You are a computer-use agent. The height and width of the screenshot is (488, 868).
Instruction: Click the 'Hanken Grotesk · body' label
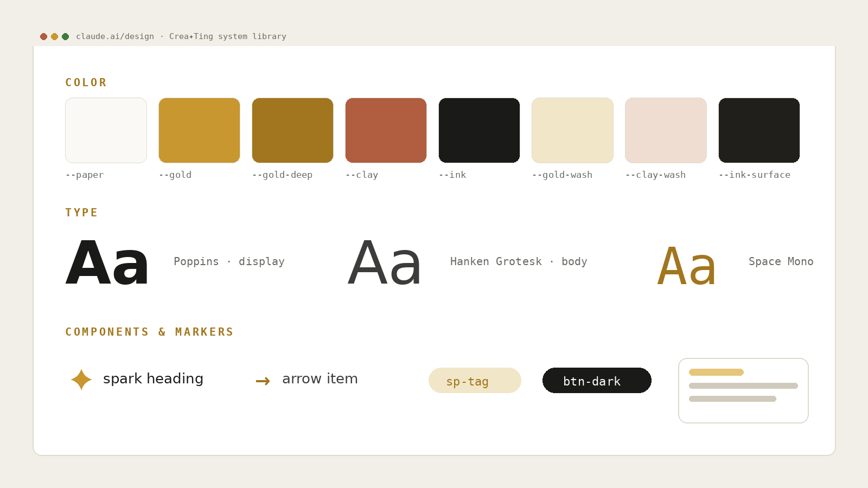(519, 261)
